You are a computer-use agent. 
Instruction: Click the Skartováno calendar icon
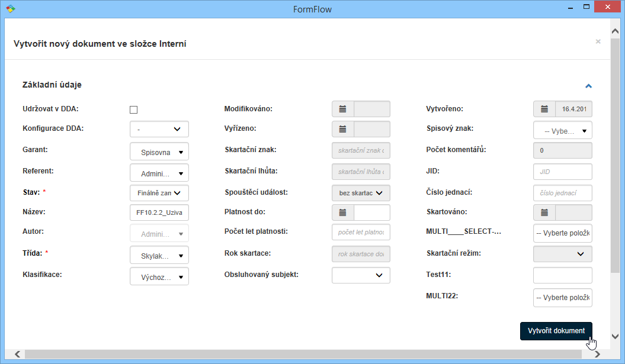click(x=544, y=212)
